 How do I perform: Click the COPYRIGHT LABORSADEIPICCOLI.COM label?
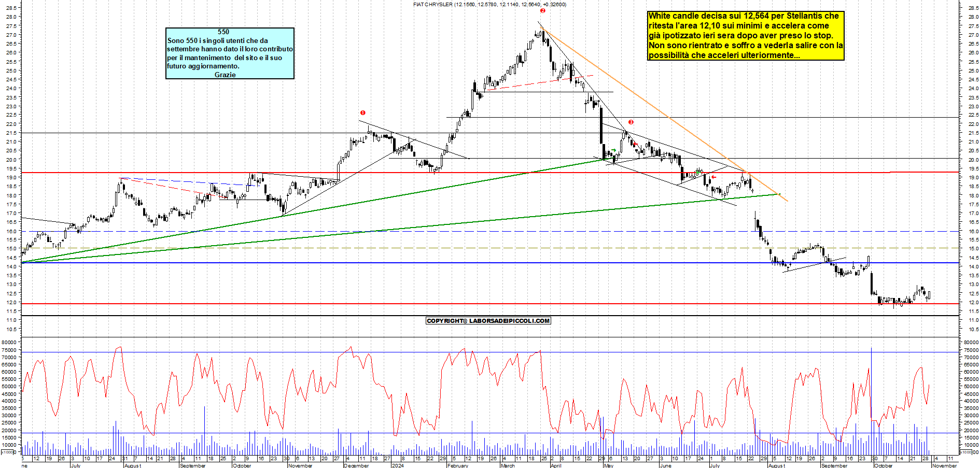click(x=488, y=321)
